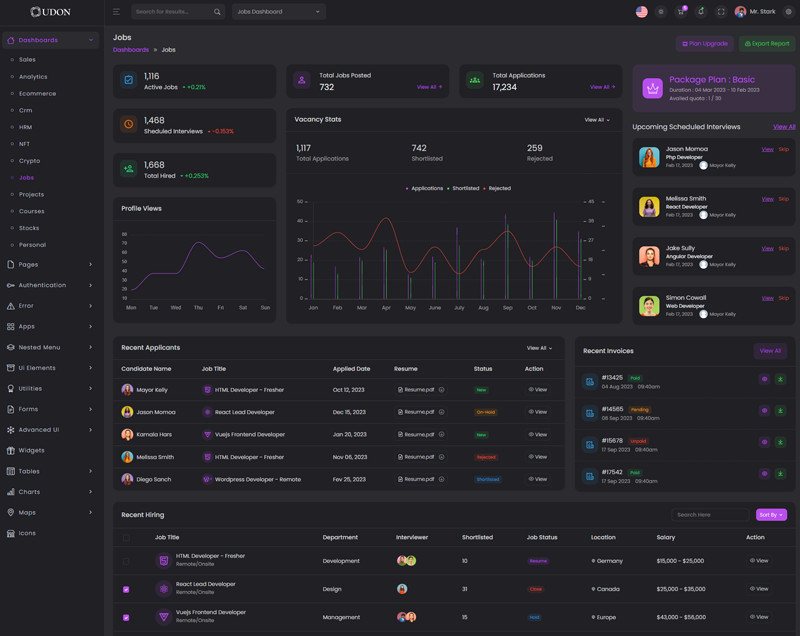Open the shopping cart icon in header

[x=681, y=12]
